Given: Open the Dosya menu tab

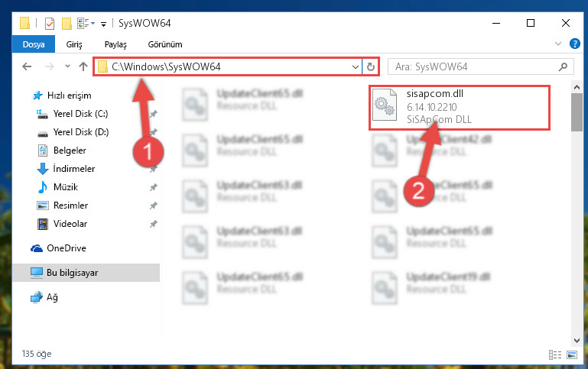Looking at the screenshot, I should [x=34, y=44].
